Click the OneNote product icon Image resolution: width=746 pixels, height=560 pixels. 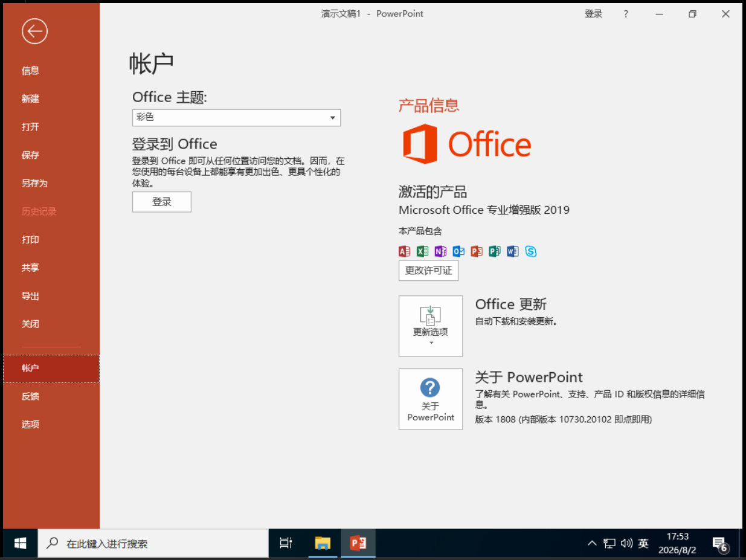pyautogui.click(x=440, y=251)
